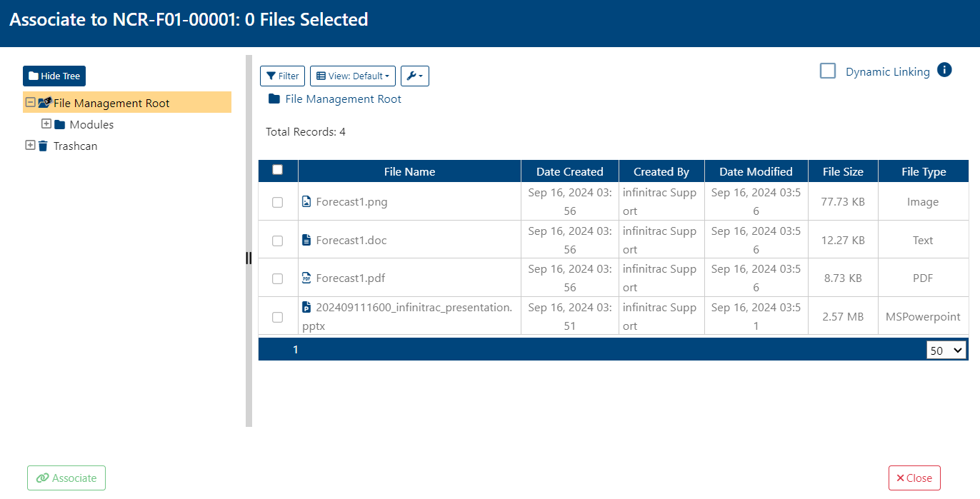Image resolution: width=980 pixels, height=499 pixels.
Task: Click the MSPowerpoint file type cell
Action: [923, 316]
